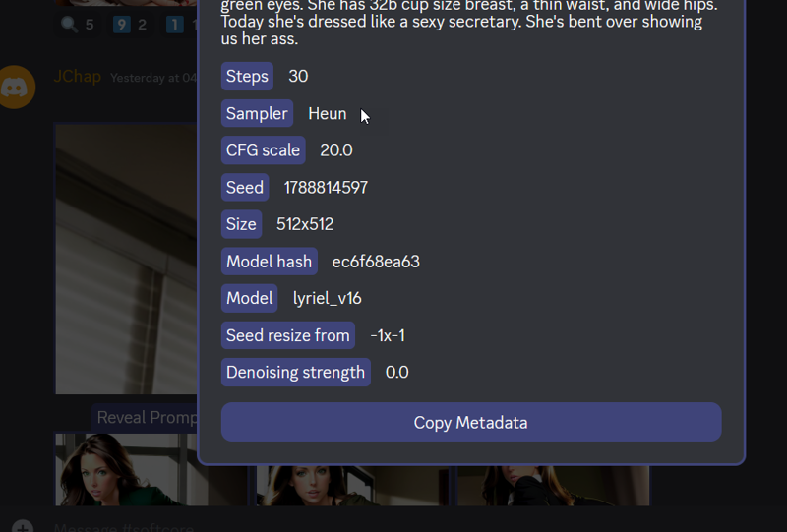Select the Steps metadata tag

pos(247,77)
